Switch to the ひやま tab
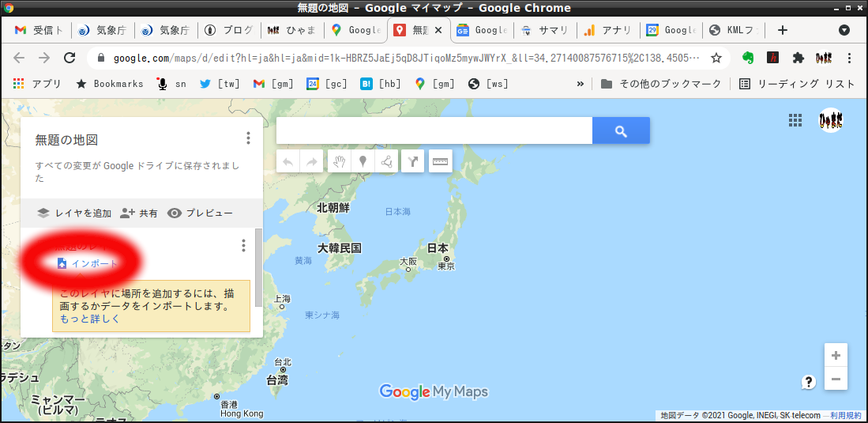The height and width of the screenshot is (423, 868). 292,30
